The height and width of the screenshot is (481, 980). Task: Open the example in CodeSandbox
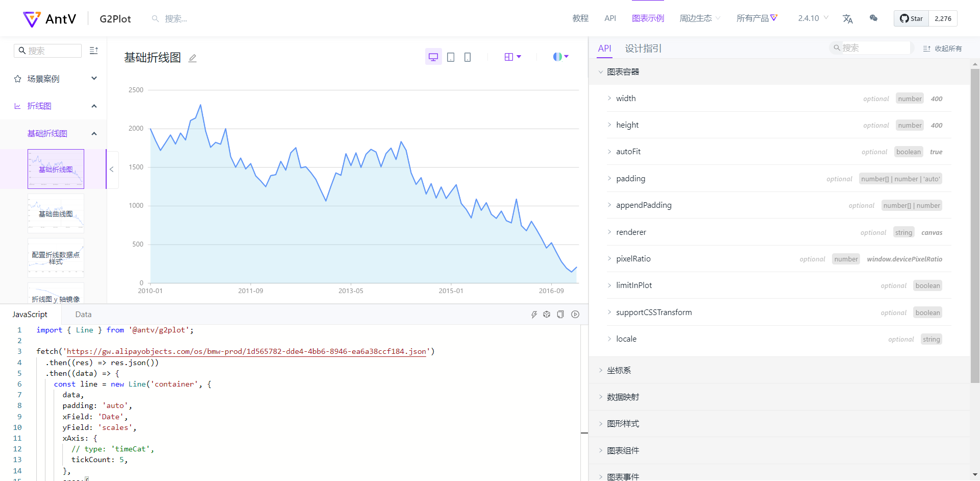(547, 314)
